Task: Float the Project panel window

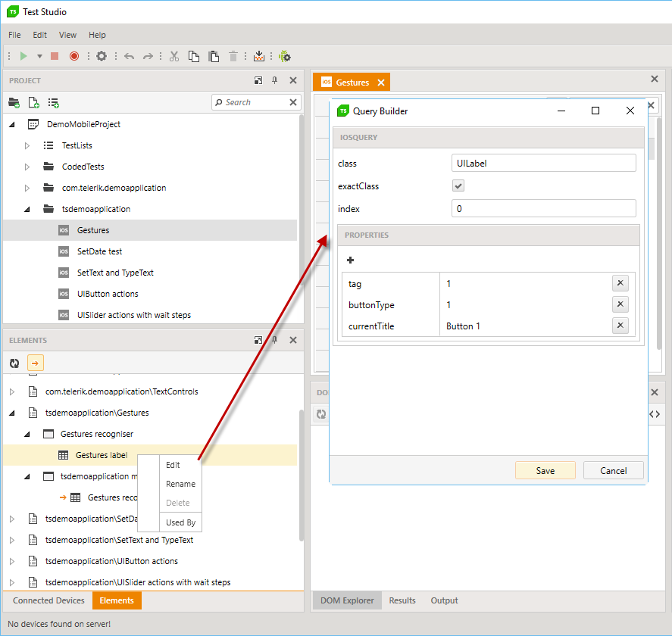Action: pos(258,80)
